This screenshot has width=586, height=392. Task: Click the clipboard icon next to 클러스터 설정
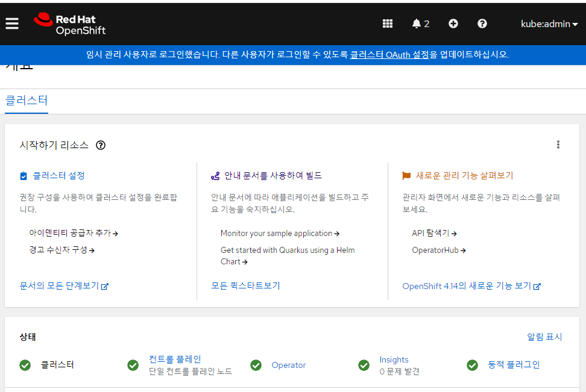pos(24,176)
